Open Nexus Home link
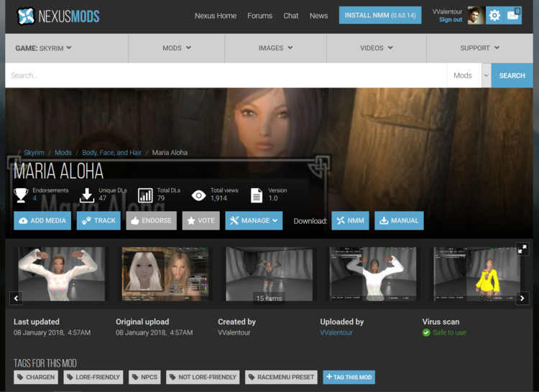The image size is (539, 392). pyautogui.click(x=216, y=16)
